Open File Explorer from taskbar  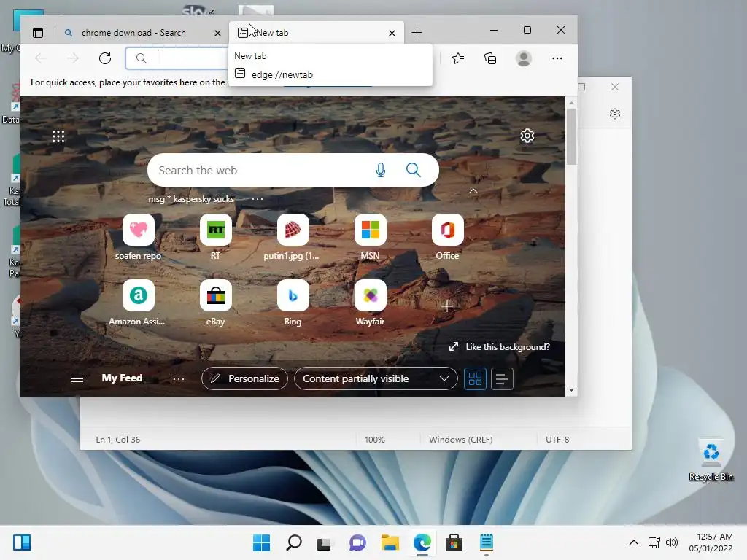390,542
